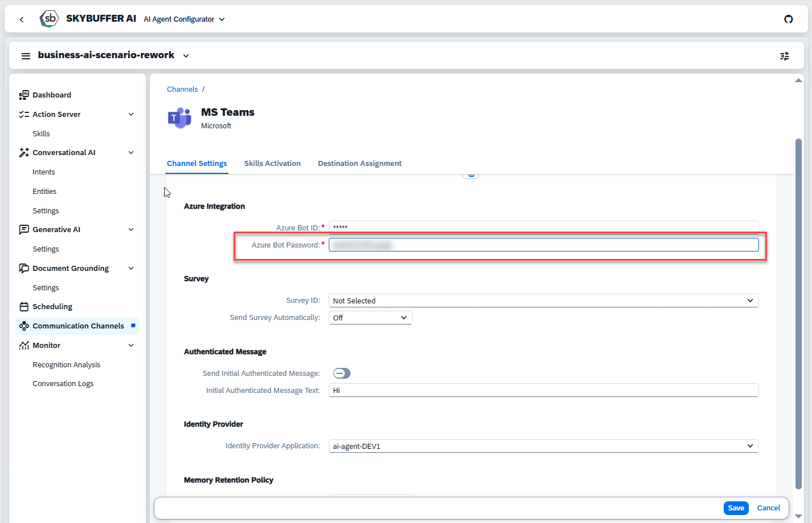Screen dimensions: 812x523
Task: Open Settings under Conversational AI
Action: click(46, 210)
